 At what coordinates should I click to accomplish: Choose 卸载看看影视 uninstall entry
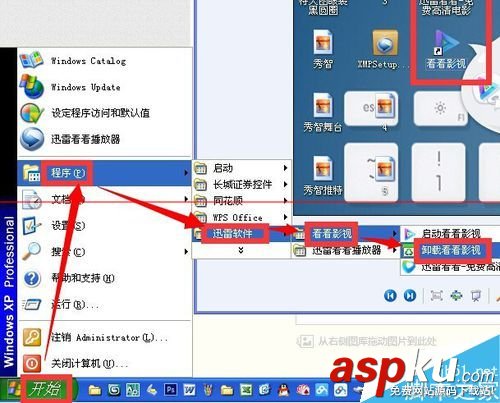coord(450,250)
